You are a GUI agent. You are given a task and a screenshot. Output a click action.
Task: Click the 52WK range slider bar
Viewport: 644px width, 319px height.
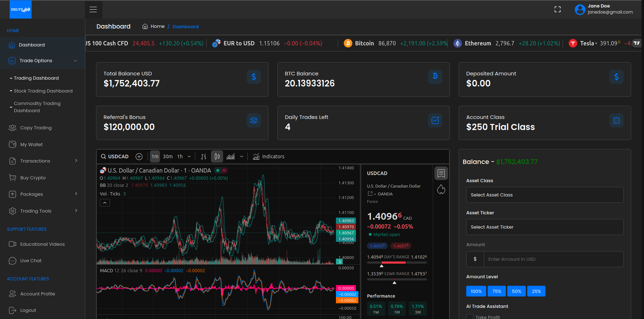coord(397,279)
